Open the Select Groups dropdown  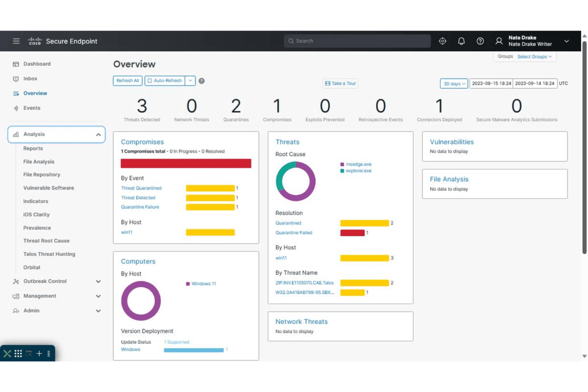(x=534, y=57)
